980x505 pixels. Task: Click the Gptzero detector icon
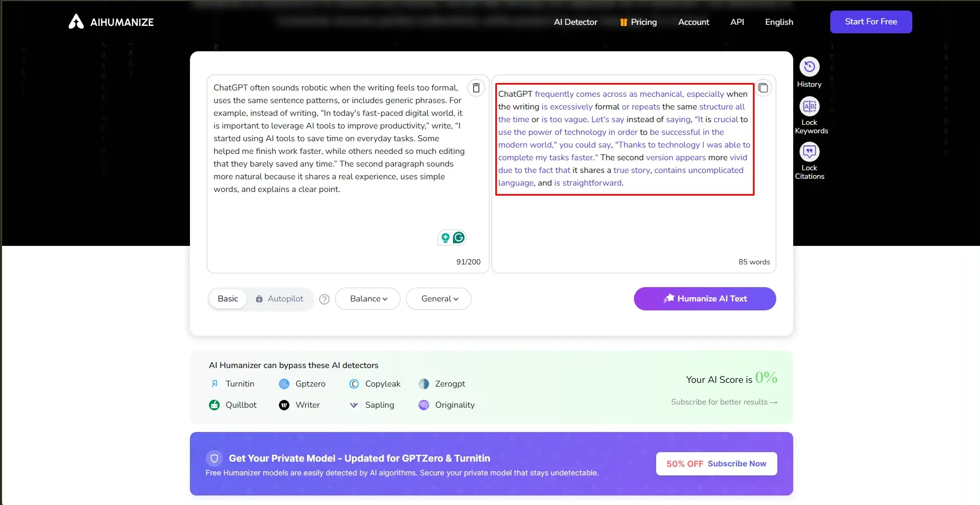[284, 384]
